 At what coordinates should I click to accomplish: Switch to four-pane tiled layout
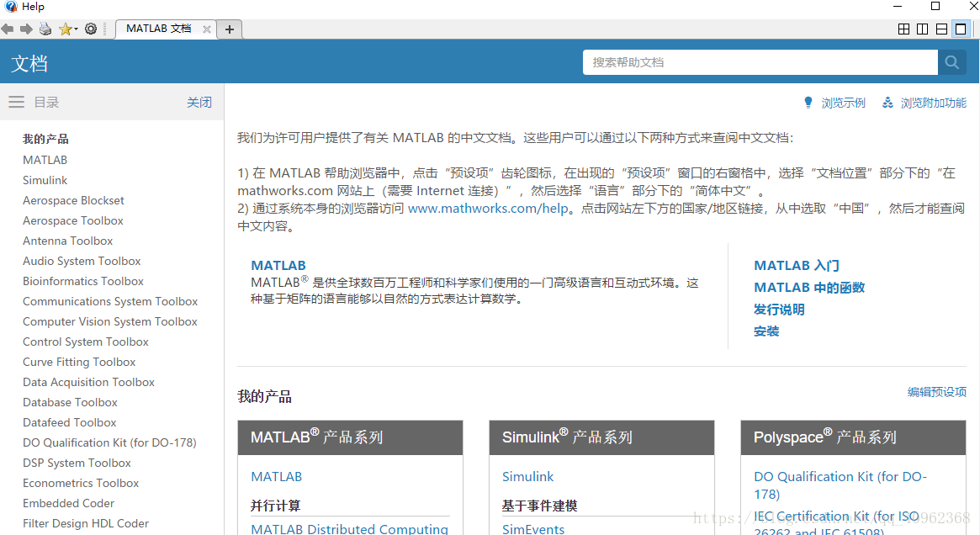(x=904, y=29)
